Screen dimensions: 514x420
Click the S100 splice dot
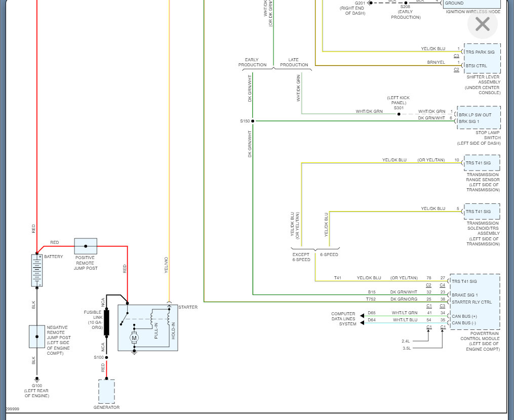[x=106, y=357]
